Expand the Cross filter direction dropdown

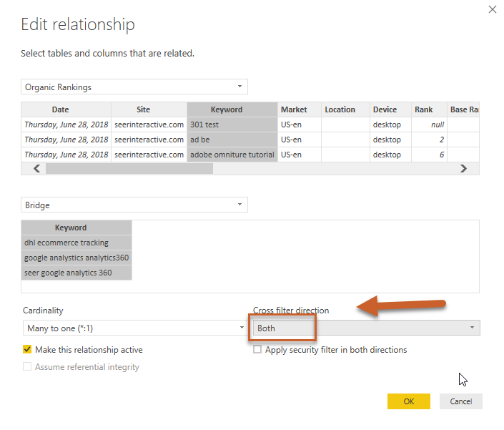366,328
